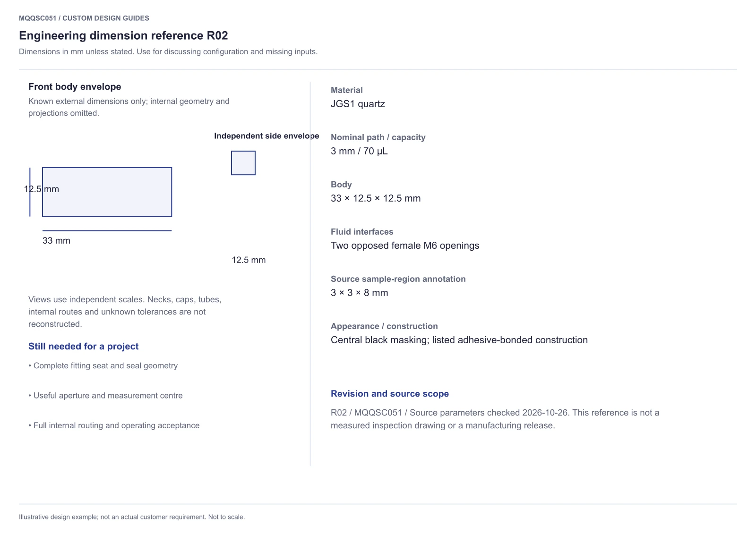Viewport: 756px width, 534px height.
Task: Select the 'Nominal path / capacity' label
Action: [378, 137]
